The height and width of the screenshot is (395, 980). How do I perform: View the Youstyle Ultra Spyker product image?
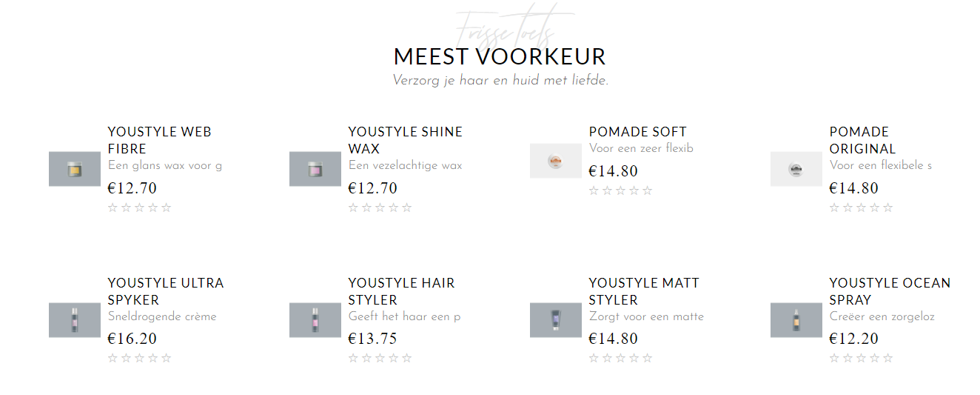75,320
